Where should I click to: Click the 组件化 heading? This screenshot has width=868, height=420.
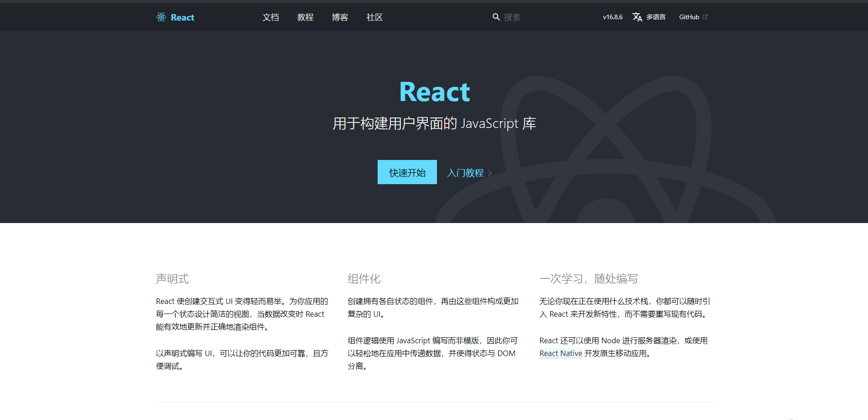364,279
